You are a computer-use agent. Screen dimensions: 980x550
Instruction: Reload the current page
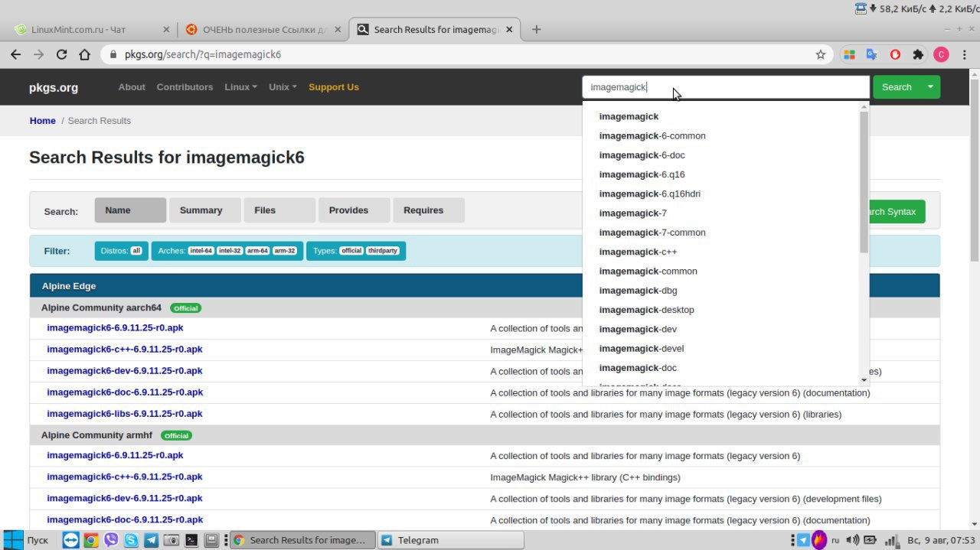[62, 54]
